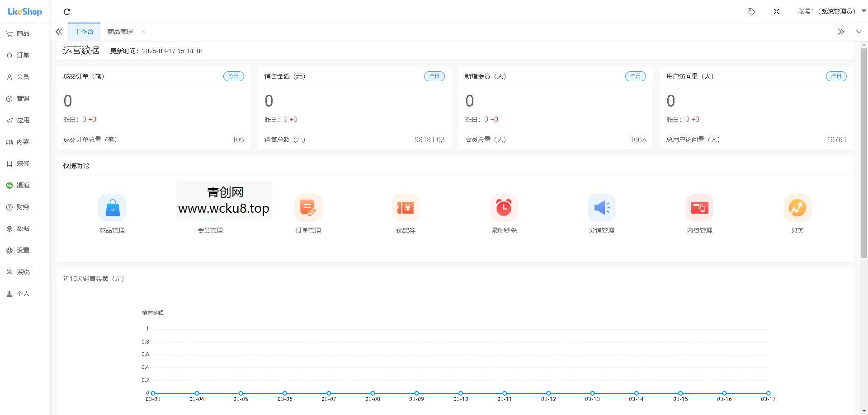Open the 分销管理 quick function icon
The height and width of the screenshot is (415, 868).
click(601, 208)
